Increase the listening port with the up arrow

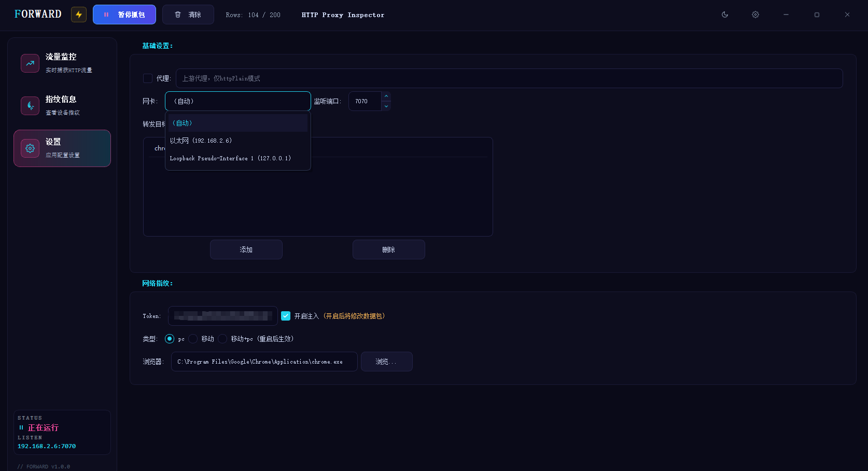386,96
